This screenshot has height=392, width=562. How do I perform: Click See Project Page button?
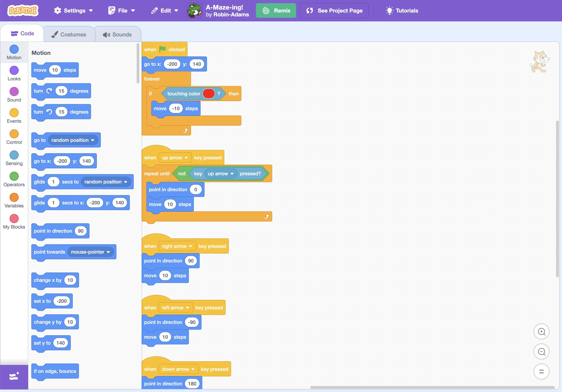(334, 10)
